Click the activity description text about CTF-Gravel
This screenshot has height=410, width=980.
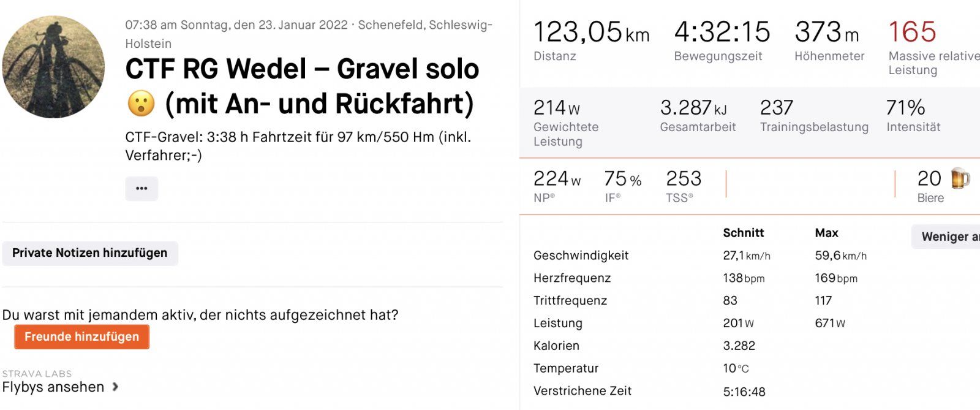(298, 146)
